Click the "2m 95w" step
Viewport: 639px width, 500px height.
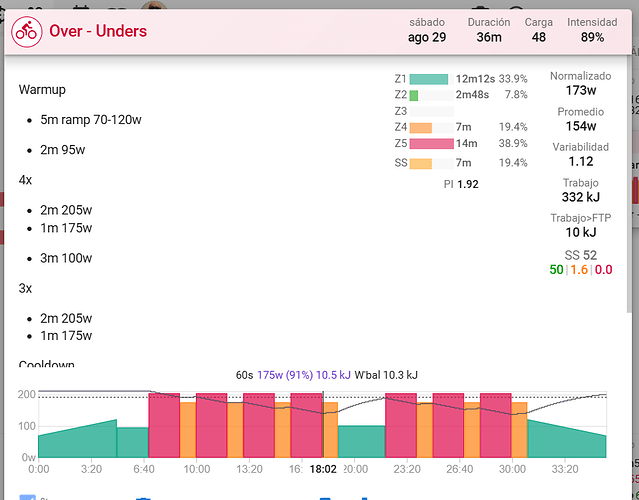pyautogui.click(x=62, y=150)
